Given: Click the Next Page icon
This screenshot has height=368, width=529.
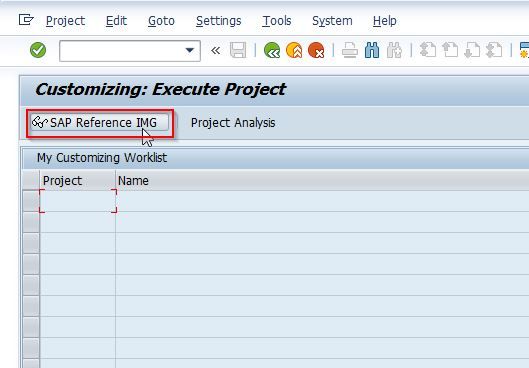Looking at the screenshot, I should click(472, 51).
